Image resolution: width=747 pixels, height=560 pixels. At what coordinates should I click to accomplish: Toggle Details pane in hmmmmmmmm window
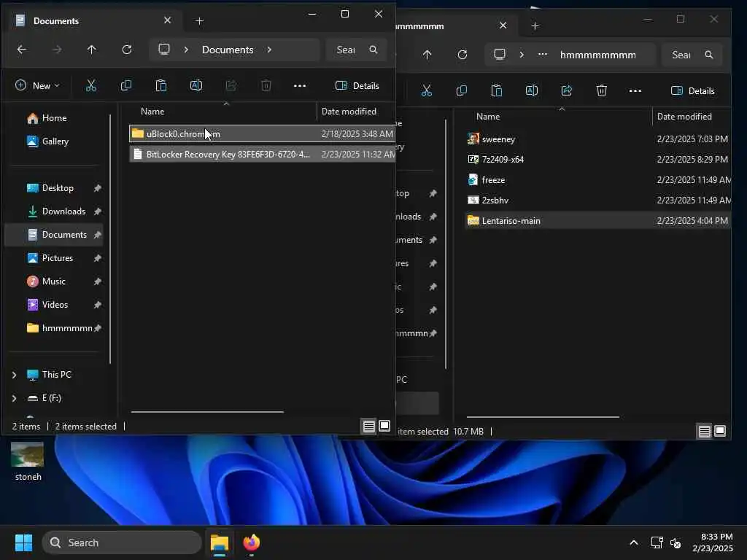[693, 91]
